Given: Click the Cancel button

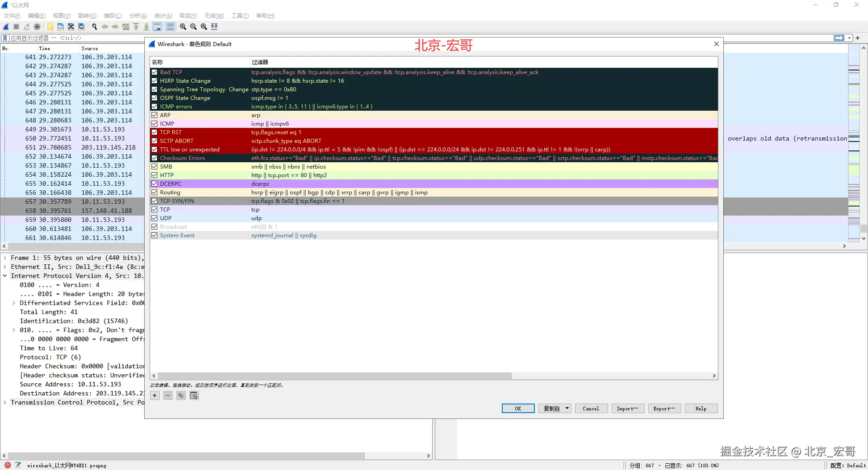Looking at the screenshot, I should coord(591,409).
